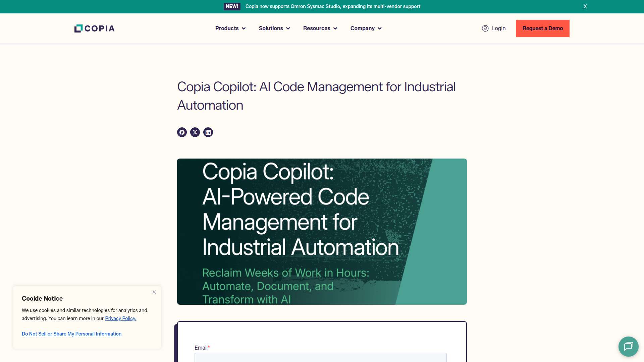
Task: Expand the Resources menu
Action: pyautogui.click(x=320, y=28)
